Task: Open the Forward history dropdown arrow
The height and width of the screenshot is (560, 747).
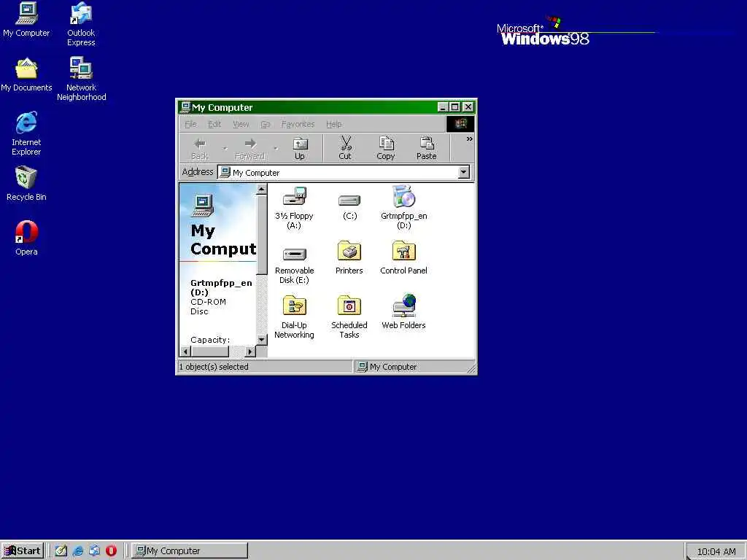Action: tap(275, 148)
